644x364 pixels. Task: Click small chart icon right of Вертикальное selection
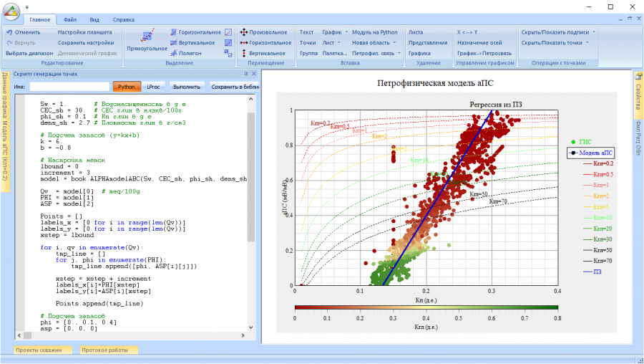tap(228, 43)
